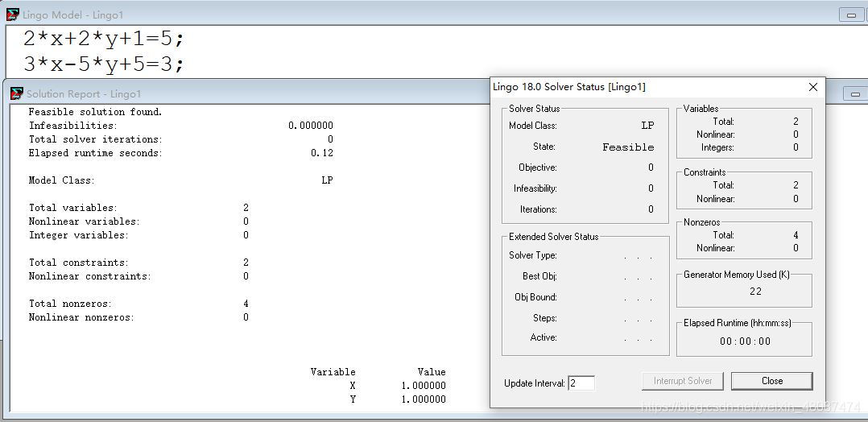Click the Integer variables row in report

139,235
